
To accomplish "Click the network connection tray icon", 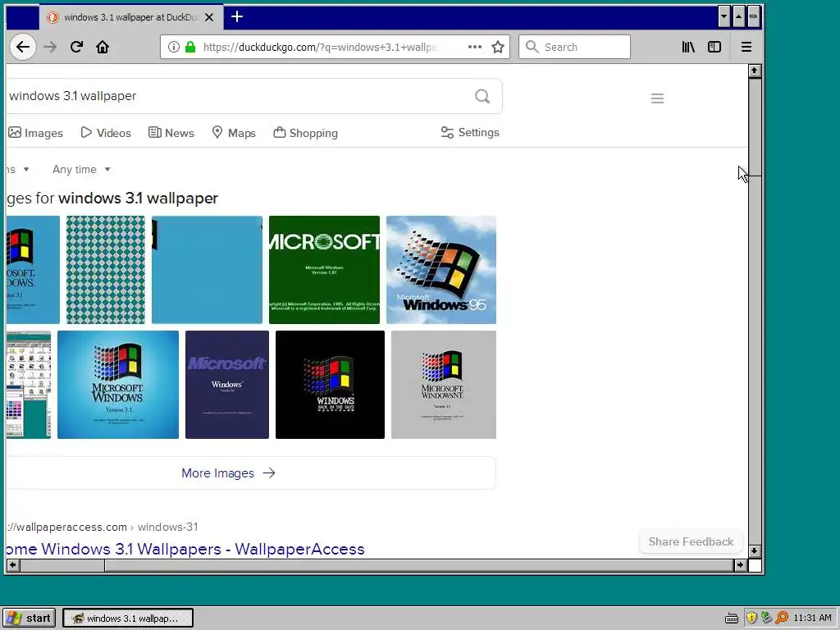I will click(x=767, y=618).
